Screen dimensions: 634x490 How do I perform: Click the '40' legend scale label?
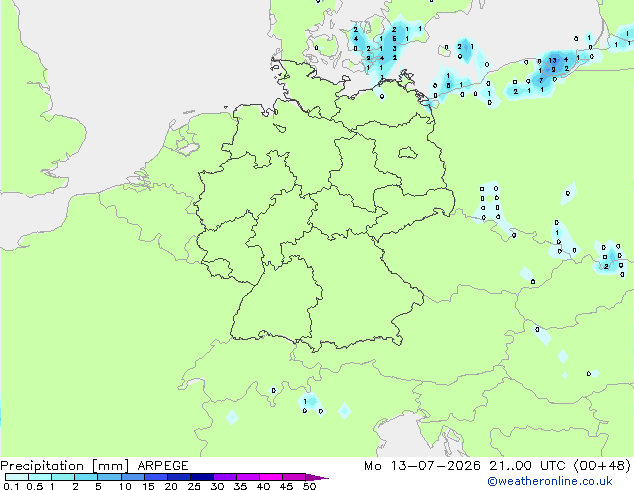(x=263, y=486)
